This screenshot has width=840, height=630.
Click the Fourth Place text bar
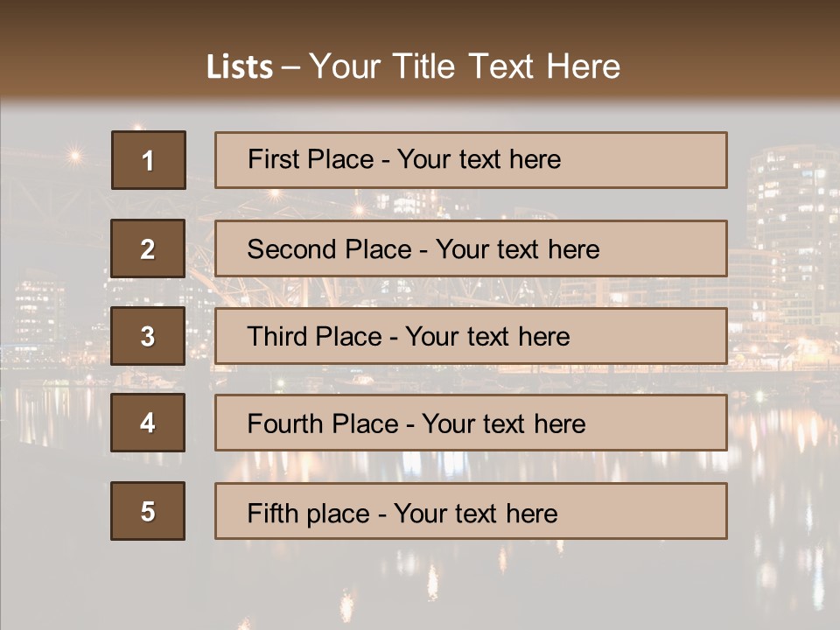(471, 423)
